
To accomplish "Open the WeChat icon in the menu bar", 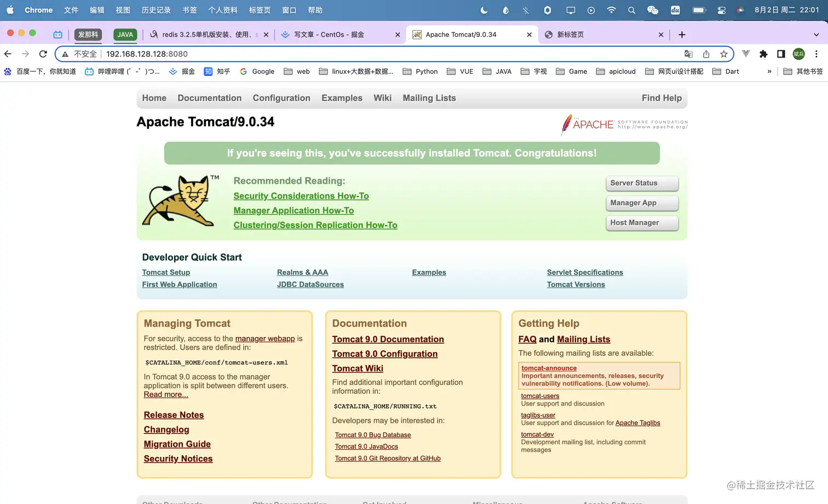I will (x=653, y=10).
